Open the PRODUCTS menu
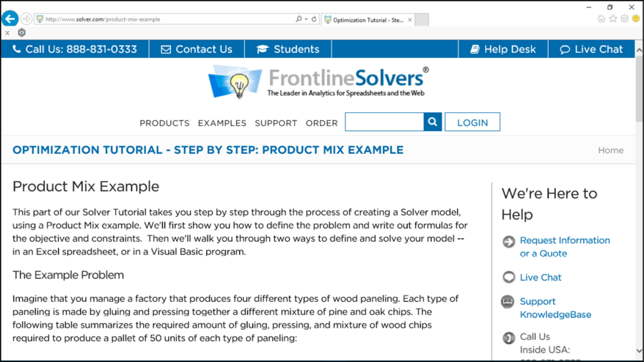This screenshot has height=362, width=644. click(x=165, y=123)
